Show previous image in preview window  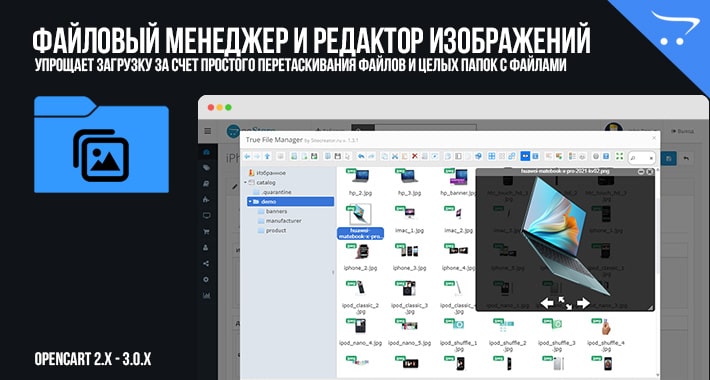547,303
